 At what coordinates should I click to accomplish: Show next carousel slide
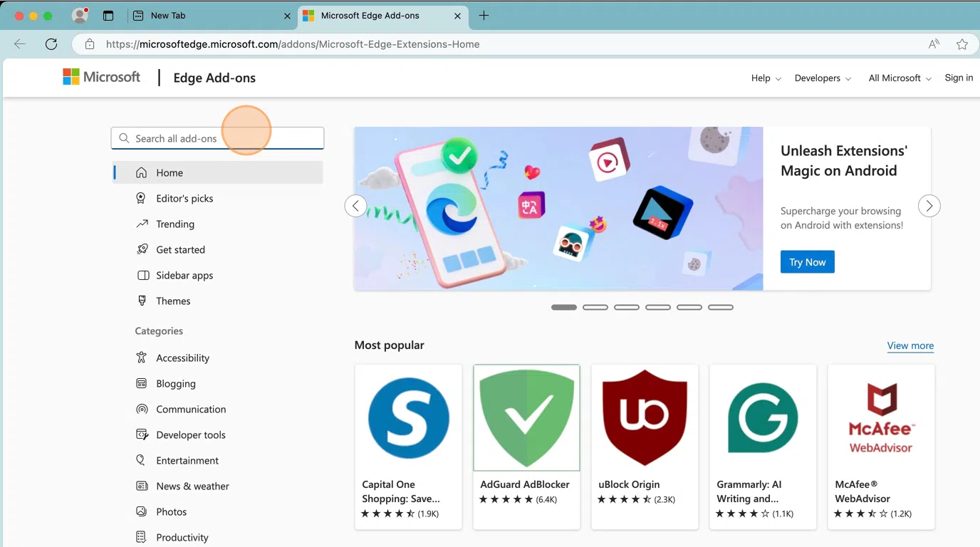point(929,206)
